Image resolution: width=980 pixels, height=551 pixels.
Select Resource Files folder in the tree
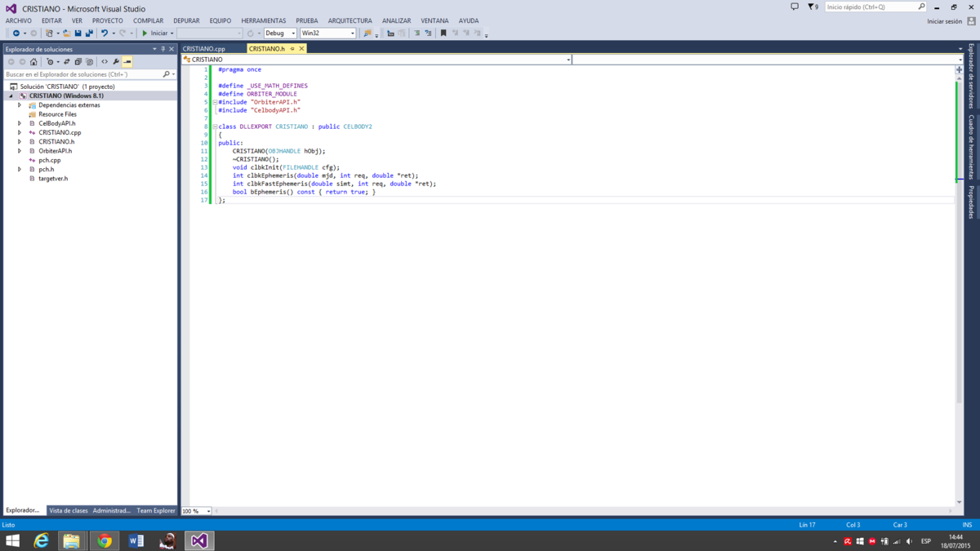click(x=57, y=114)
